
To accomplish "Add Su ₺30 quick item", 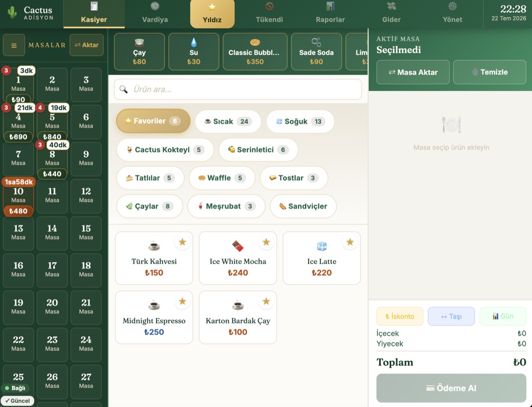I will coord(194,52).
